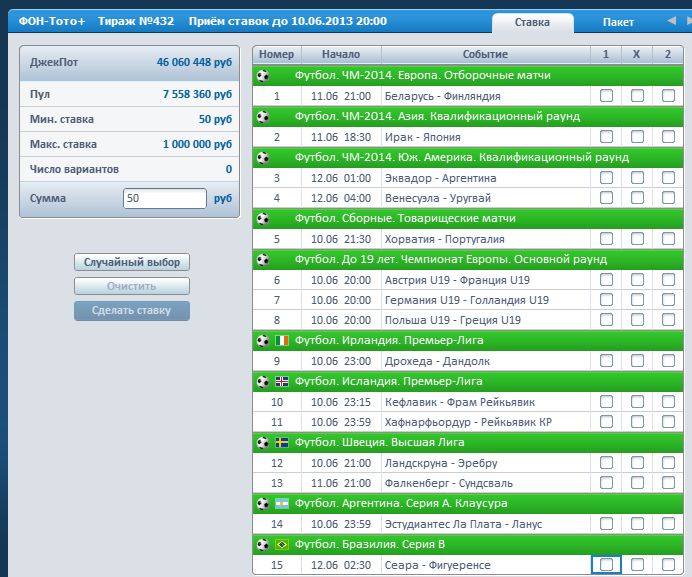
Task: Click the Макс. ставка value 1 000 000 руб
Action: point(197,144)
